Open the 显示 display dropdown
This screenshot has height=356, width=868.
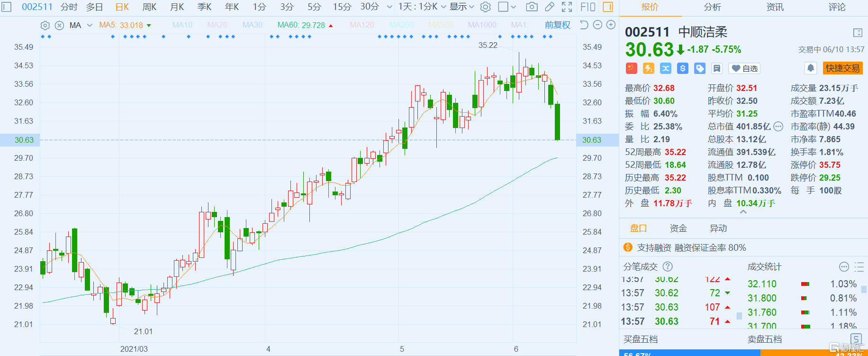click(461, 7)
